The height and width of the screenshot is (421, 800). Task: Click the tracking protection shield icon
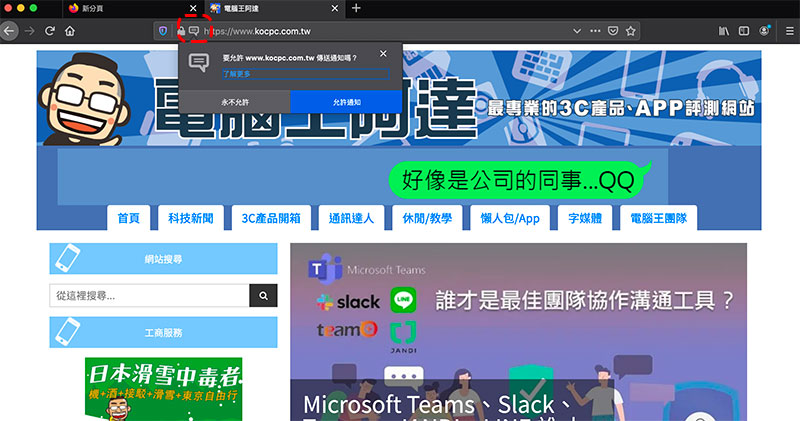(164, 31)
